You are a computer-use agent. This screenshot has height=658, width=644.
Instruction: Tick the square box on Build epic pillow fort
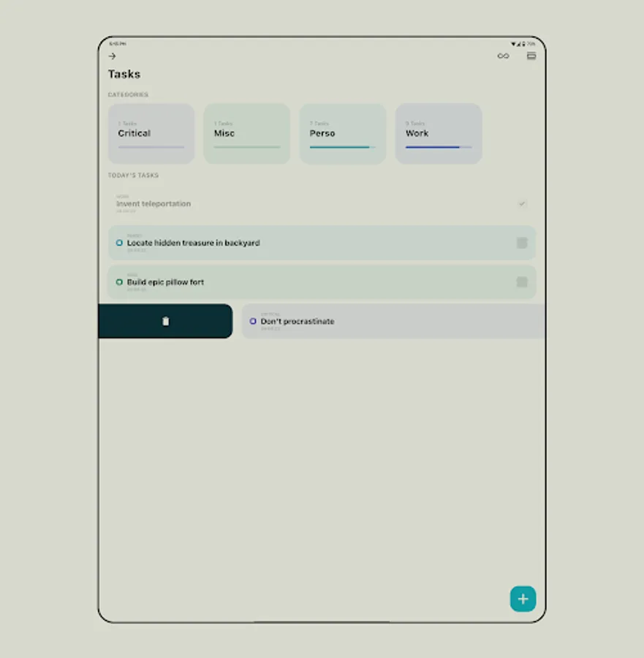521,282
